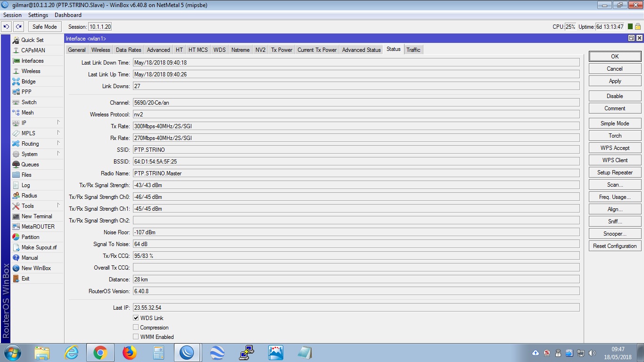Toggle Safe Mode in the toolbar
644x362 pixels.
[x=45, y=27]
